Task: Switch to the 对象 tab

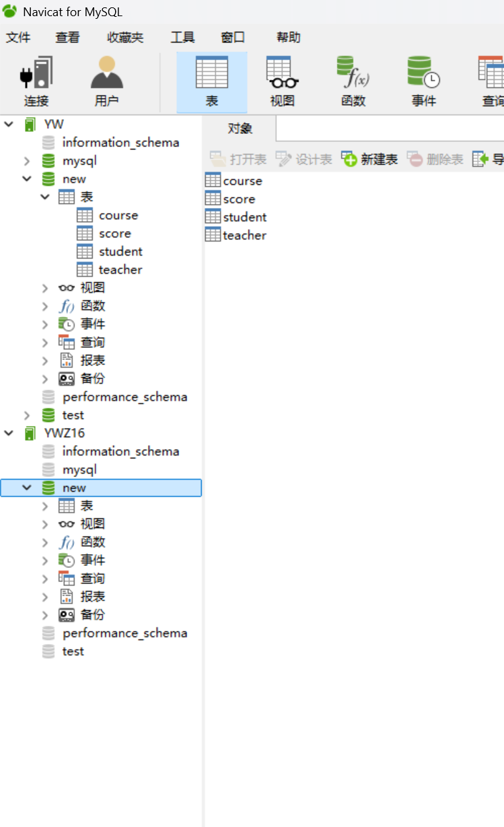Action: (240, 129)
